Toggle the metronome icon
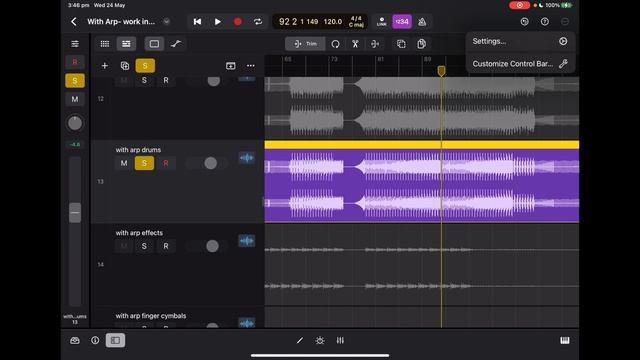640x360 pixels. point(422,22)
